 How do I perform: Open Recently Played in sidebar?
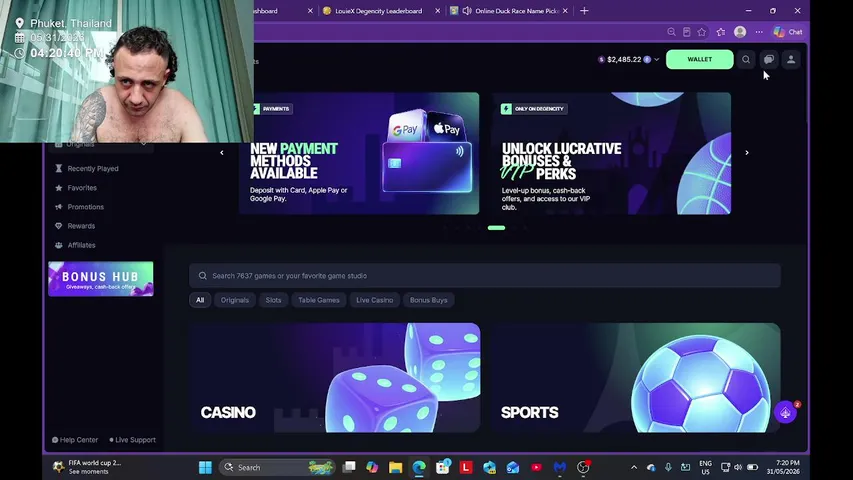click(92, 169)
